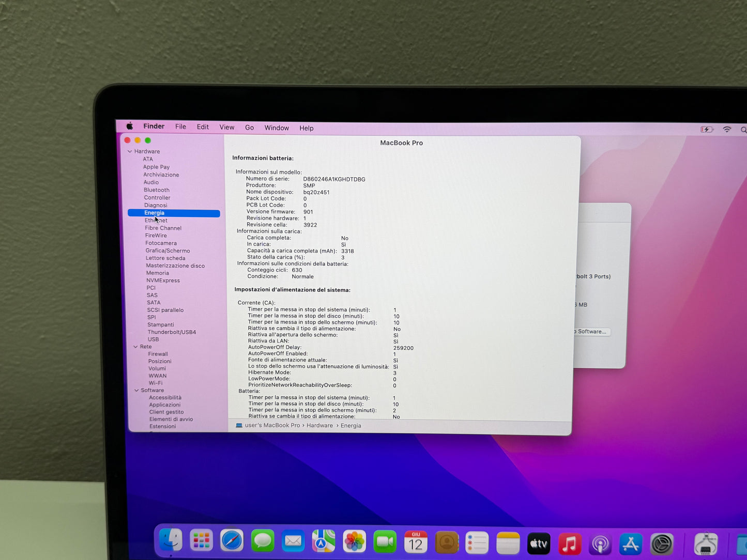Open FaceTime in the Dock

(385, 542)
